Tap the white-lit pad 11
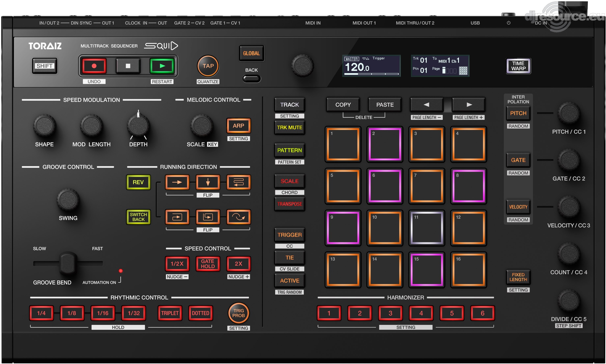This screenshot has width=606, height=364. (426, 228)
